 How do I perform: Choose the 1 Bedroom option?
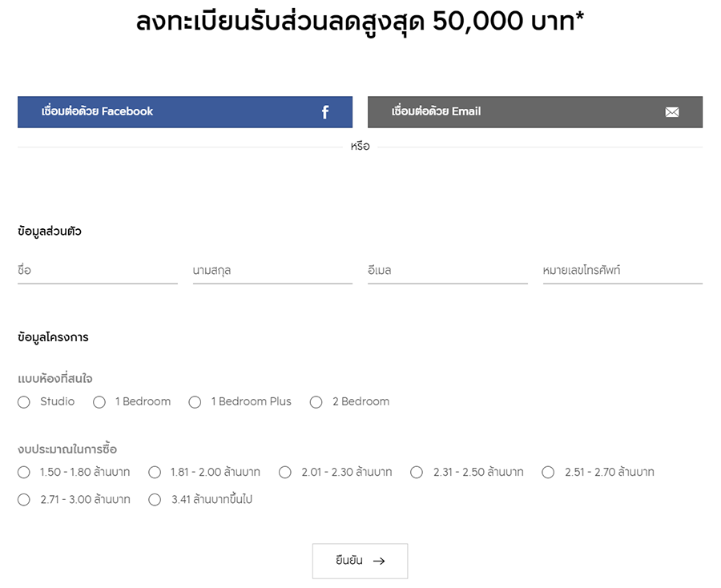(99, 402)
